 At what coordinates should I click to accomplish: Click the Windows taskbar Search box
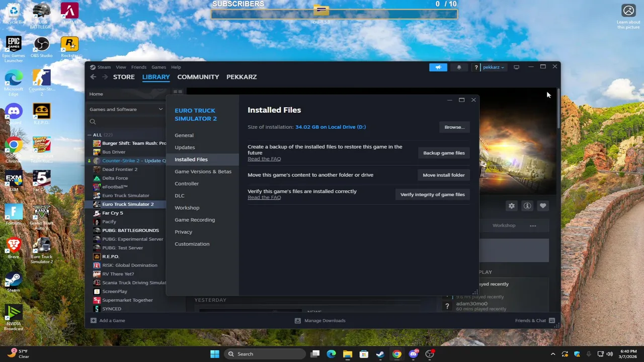click(x=265, y=354)
